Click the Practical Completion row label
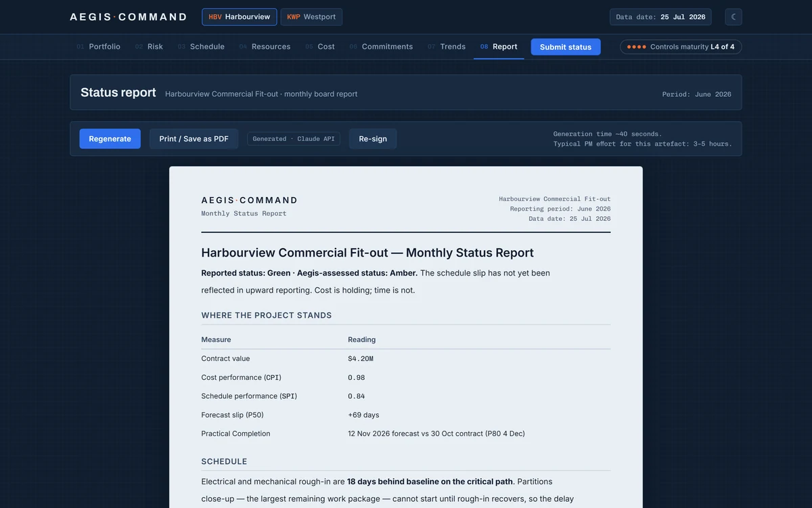Screen dimensions: 812x508 pos(235,433)
